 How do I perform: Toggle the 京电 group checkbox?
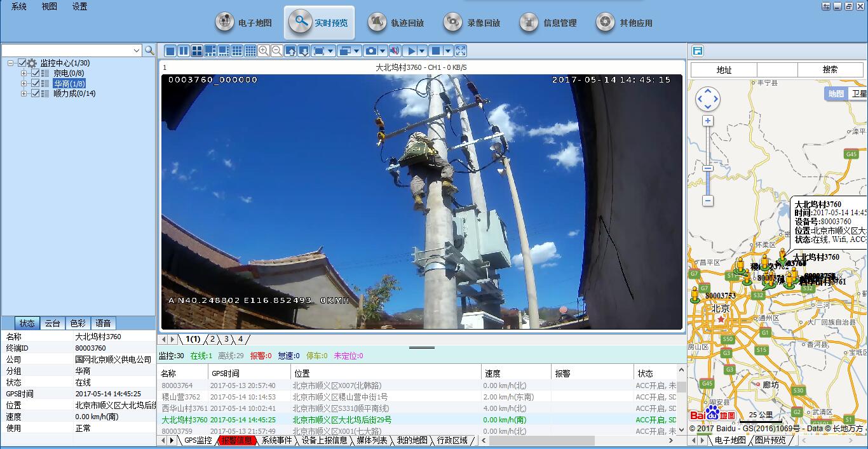pos(35,73)
